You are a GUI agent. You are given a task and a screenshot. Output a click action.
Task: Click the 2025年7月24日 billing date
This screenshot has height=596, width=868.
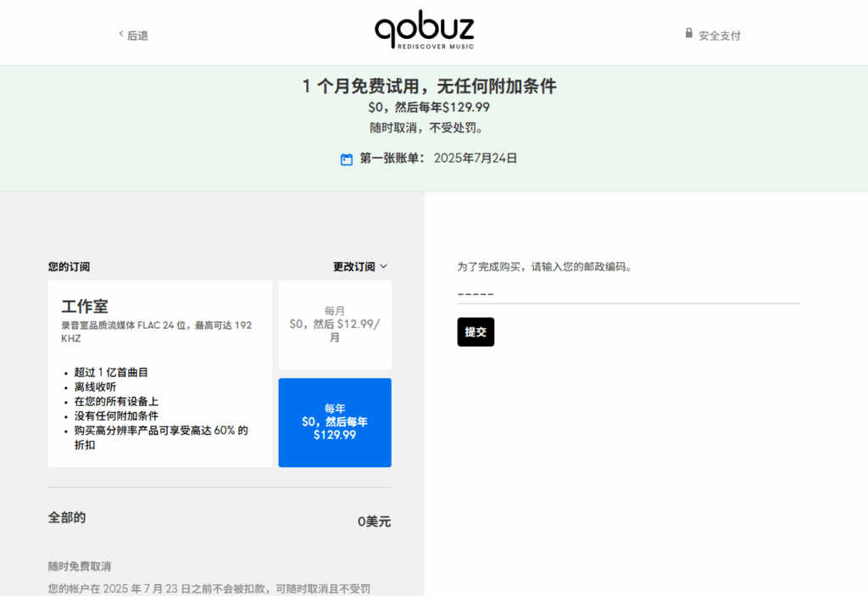[x=476, y=159]
